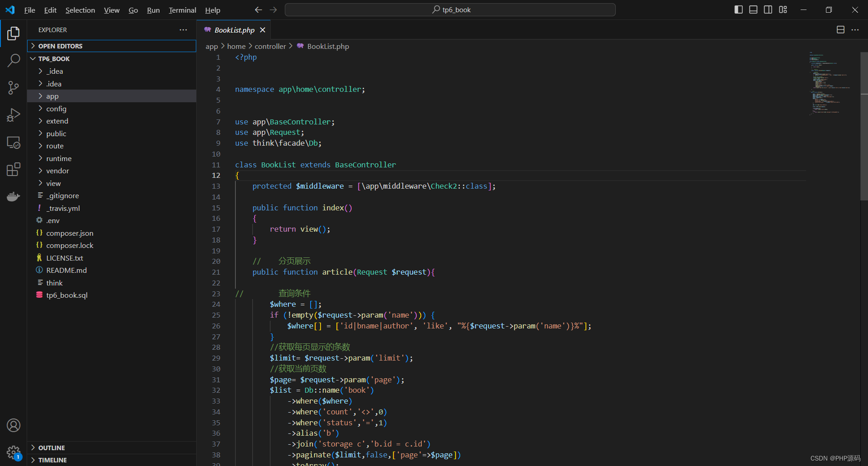This screenshot has width=868, height=466.
Task: Open the Terminal menu
Action: tap(182, 10)
